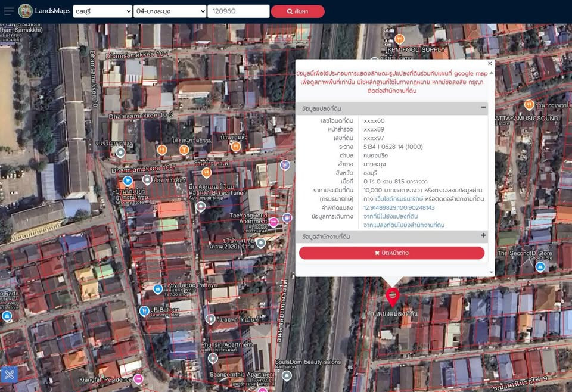Click TaeYong Houd Apartment pink pin
The height and width of the screenshot is (392, 572).
click(273, 222)
